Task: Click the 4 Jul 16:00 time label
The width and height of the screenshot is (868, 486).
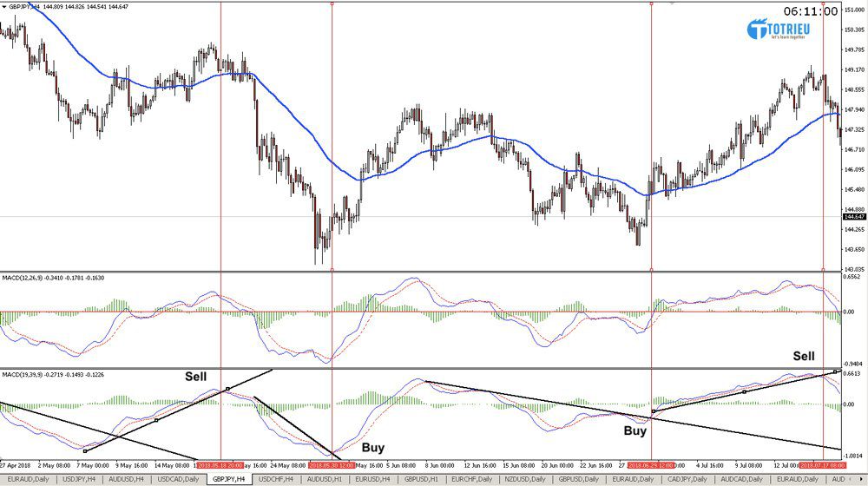Action: point(710,465)
